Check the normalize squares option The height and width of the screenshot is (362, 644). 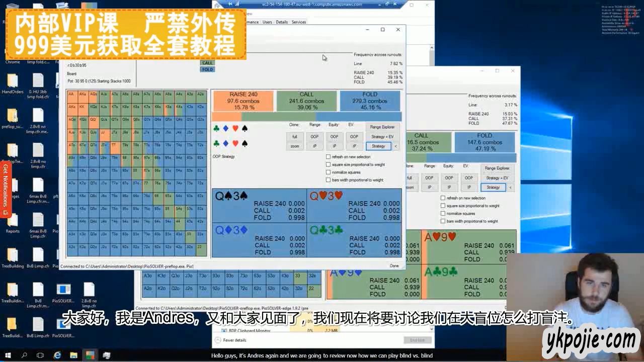tap(329, 172)
